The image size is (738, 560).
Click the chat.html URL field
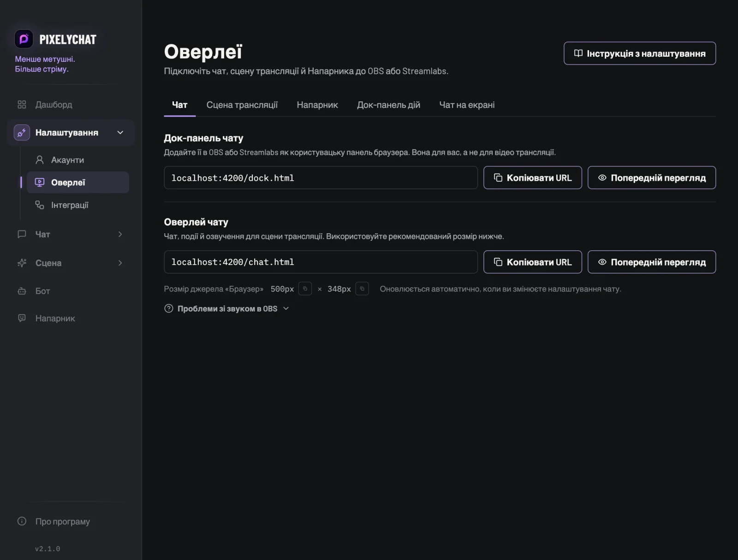click(x=321, y=262)
